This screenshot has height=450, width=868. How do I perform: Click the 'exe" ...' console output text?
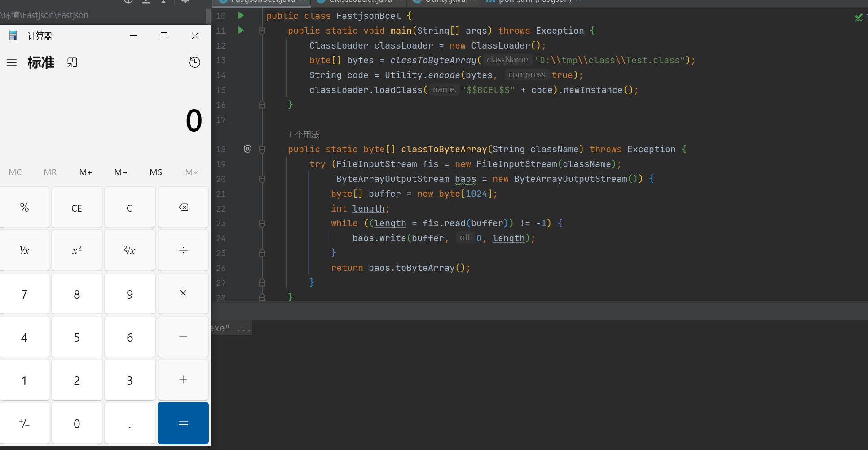click(x=231, y=328)
